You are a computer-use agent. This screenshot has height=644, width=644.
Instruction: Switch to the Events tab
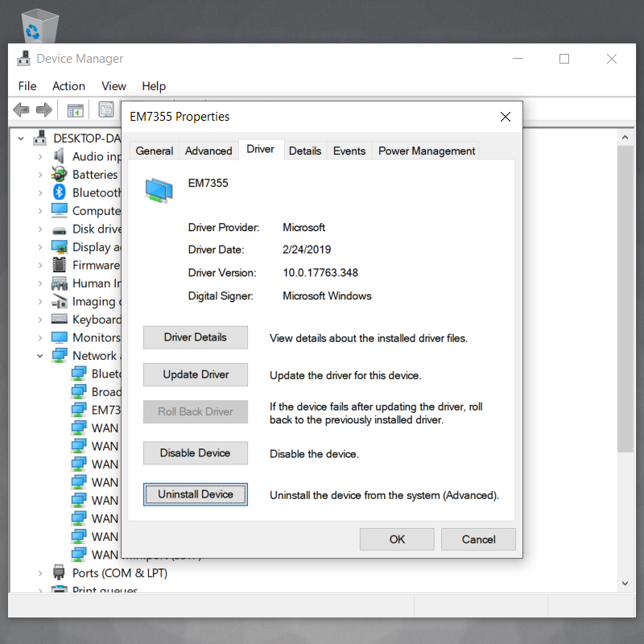point(349,151)
